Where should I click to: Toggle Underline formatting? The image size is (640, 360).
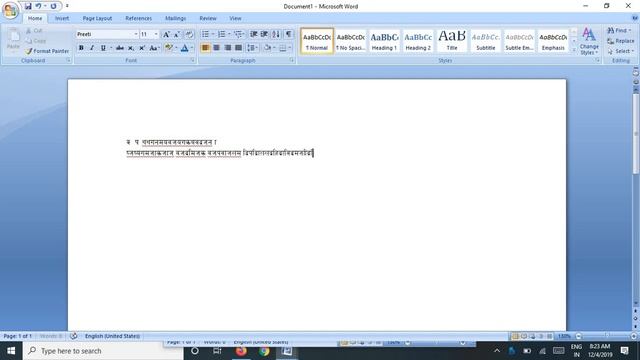click(x=103, y=48)
